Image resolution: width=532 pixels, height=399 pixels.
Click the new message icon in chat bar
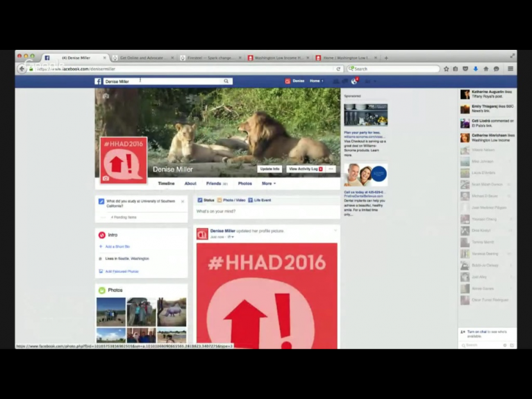pos(512,345)
